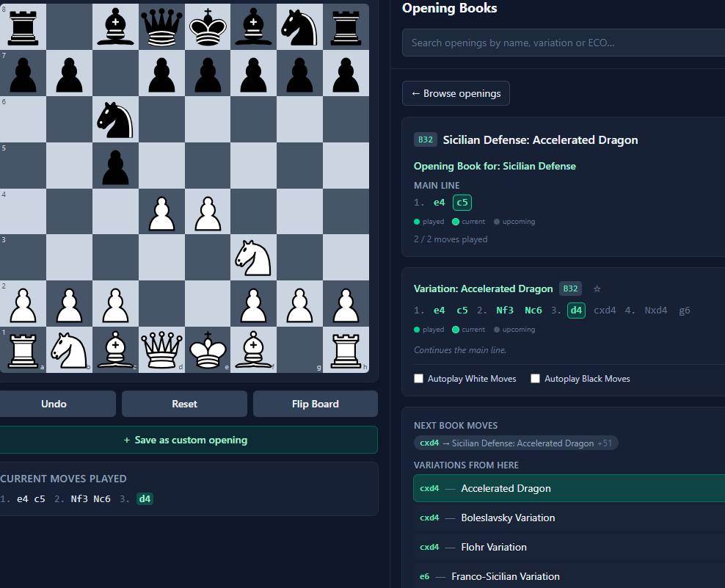Go back to Browse openings
The height and width of the screenshot is (588, 725).
(x=456, y=93)
